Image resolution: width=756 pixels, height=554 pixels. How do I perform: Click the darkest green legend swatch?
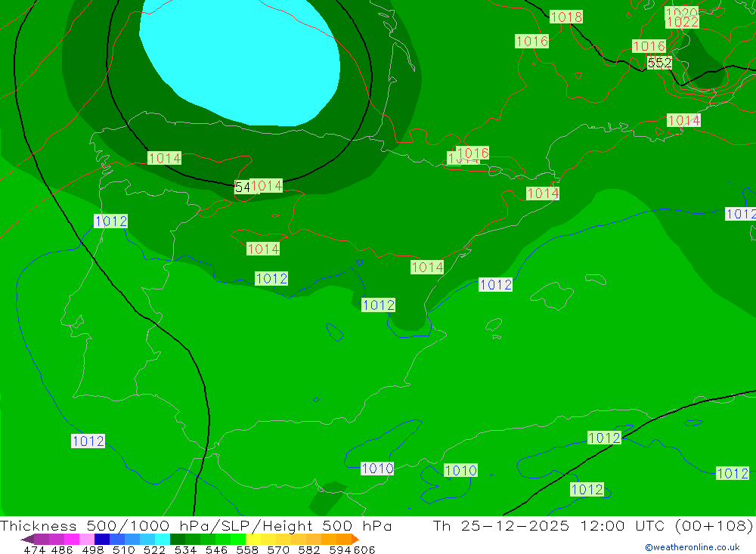coord(178,539)
